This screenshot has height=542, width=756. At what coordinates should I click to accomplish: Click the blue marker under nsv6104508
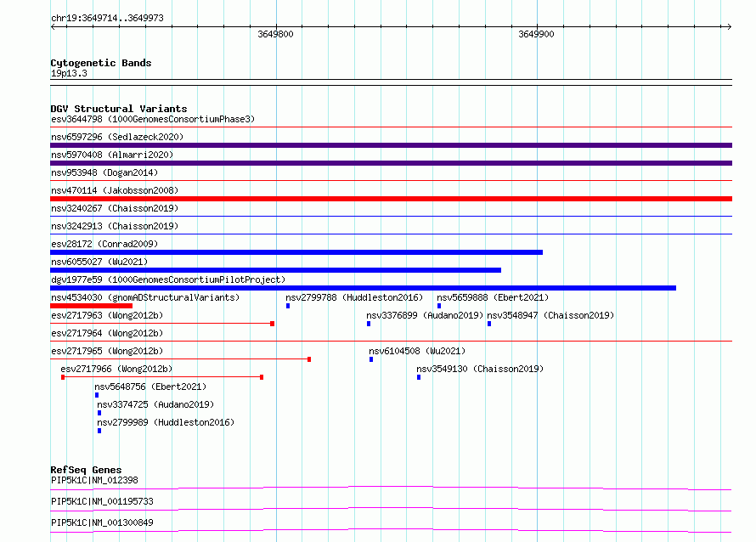371,359
